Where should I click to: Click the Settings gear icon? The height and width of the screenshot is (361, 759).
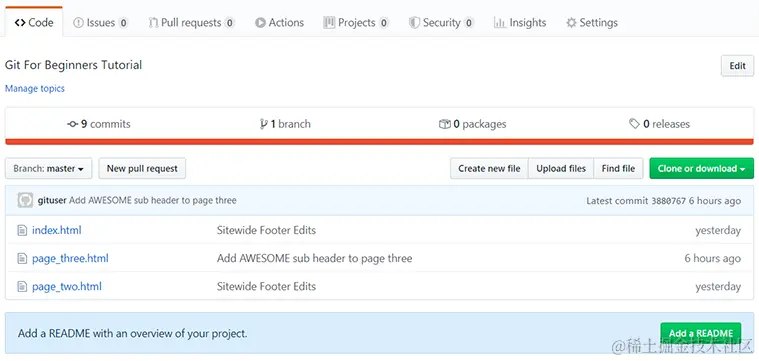(571, 22)
